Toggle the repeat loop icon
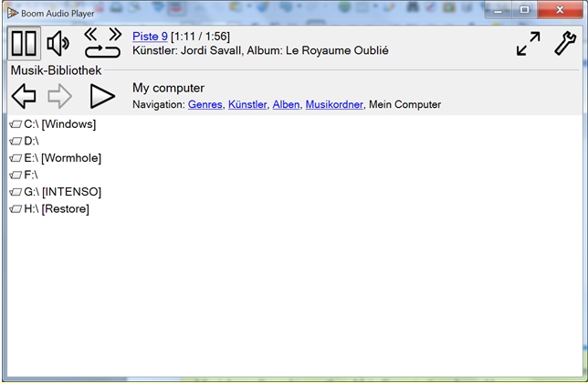The image size is (588, 383). point(102,52)
